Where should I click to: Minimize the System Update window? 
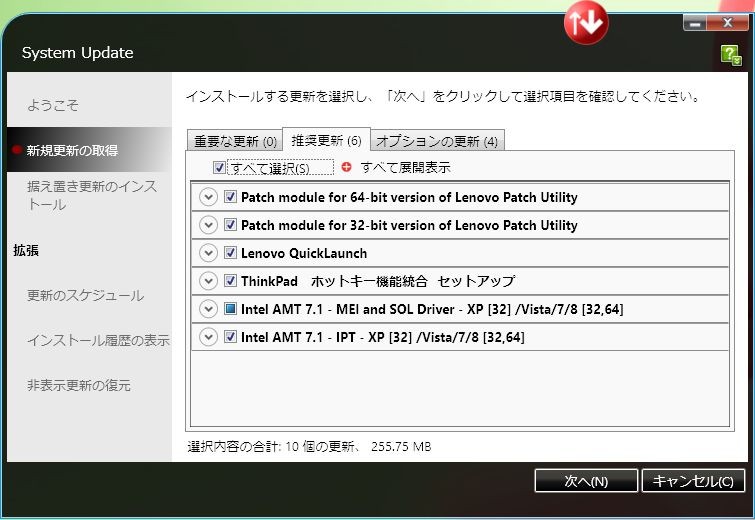tap(695, 23)
